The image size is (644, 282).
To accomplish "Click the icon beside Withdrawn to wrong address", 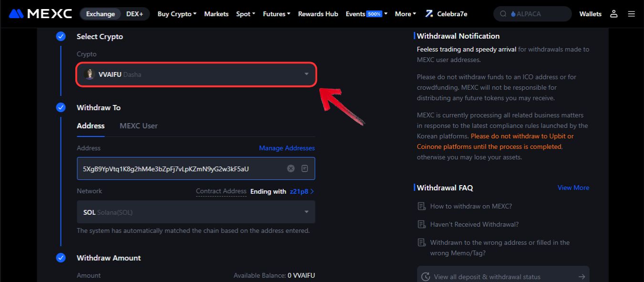I will pyautogui.click(x=421, y=242).
